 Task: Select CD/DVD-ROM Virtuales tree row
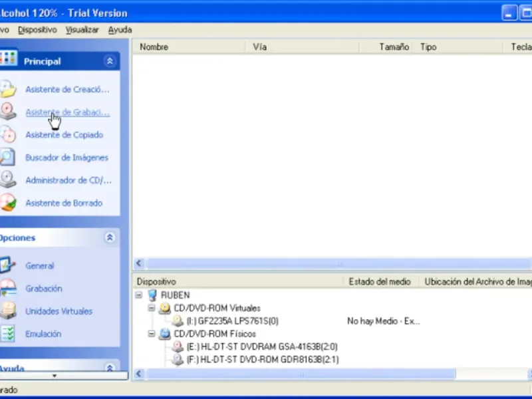click(217, 308)
